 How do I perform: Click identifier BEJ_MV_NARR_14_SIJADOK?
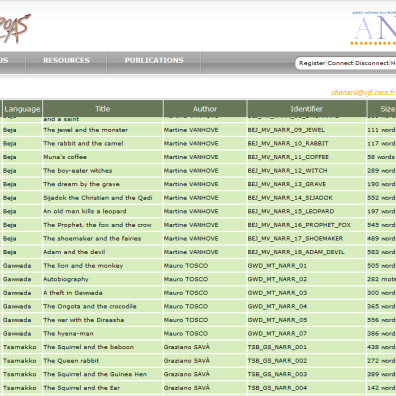(x=290, y=198)
